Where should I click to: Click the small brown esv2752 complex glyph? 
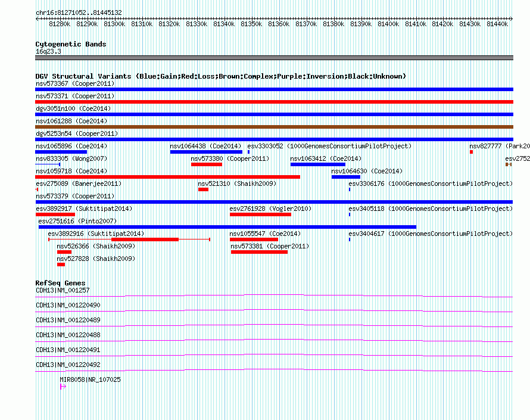(x=509, y=164)
